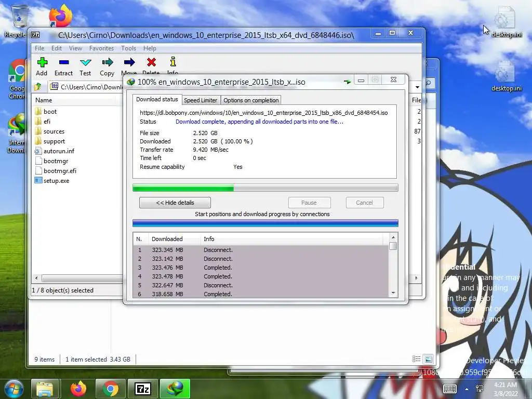
Task: Open the on-screen keyboard tray icon
Action: [x=450, y=389]
